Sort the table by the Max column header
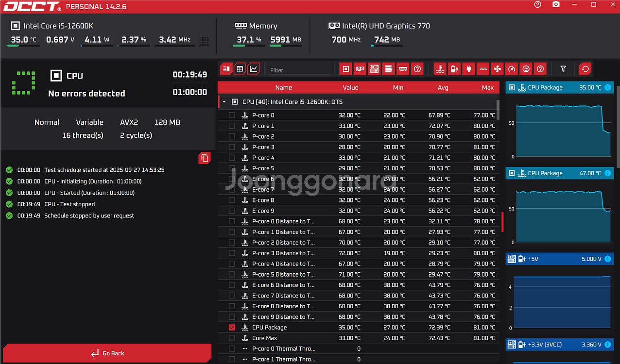620x364 pixels. 487,88
